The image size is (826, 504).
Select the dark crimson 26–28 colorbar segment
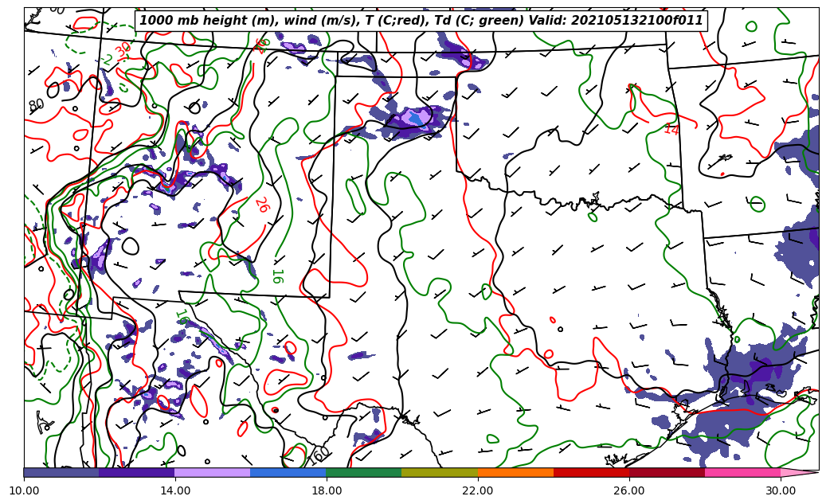tap(667, 472)
